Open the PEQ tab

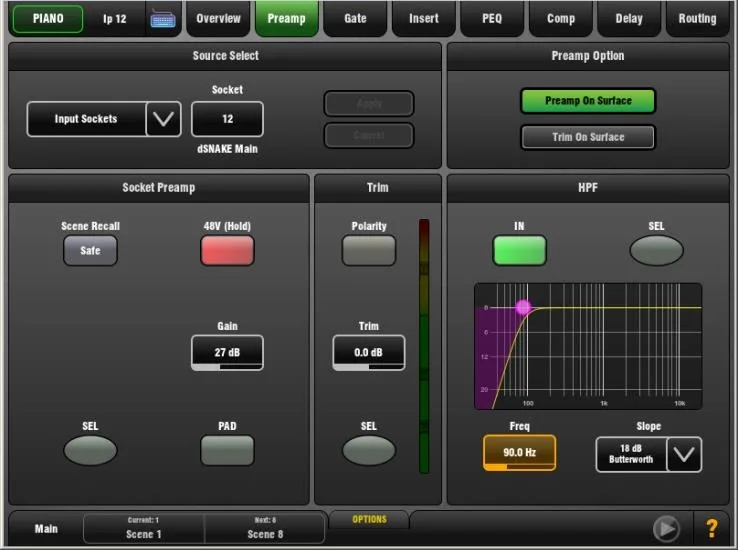tap(492, 19)
